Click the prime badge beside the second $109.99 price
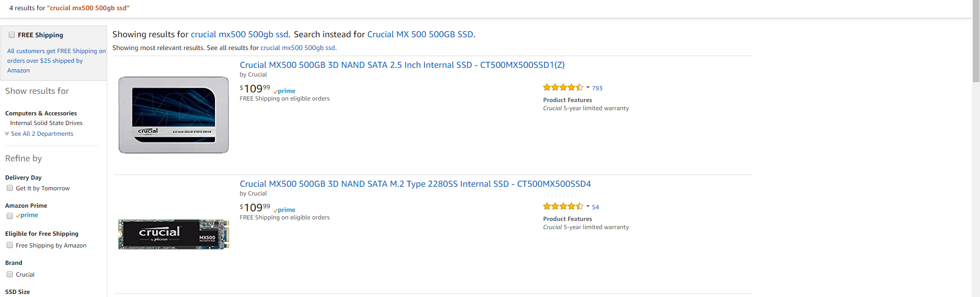The image size is (980, 297). 284,210
